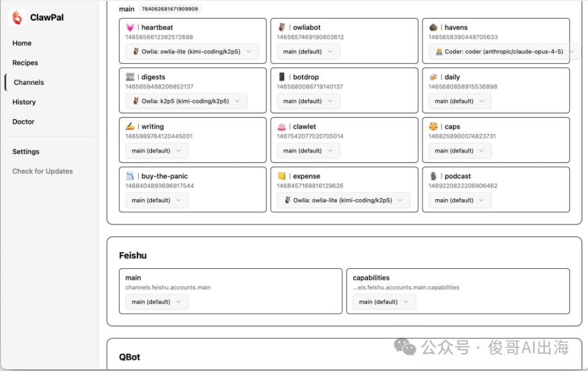The image size is (588, 371).
Task: Click the owliabot channel owl icon
Action: 281,27
